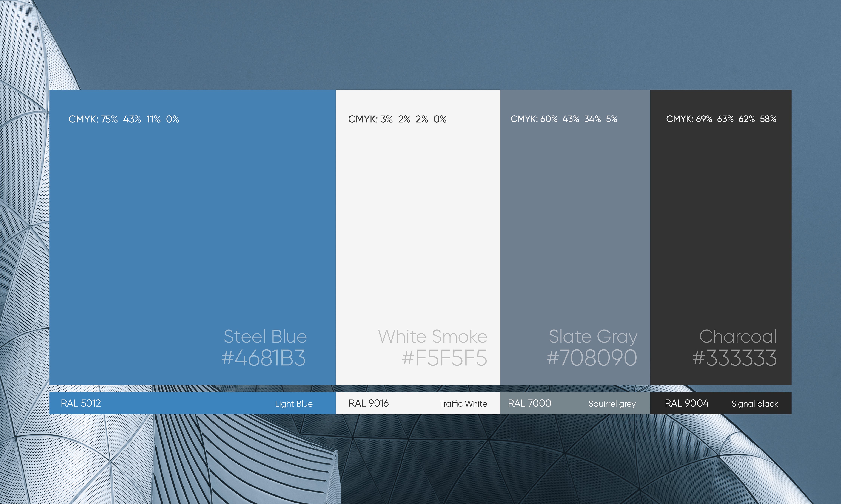Click the RAL 9004 label

(x=686, y=403)
